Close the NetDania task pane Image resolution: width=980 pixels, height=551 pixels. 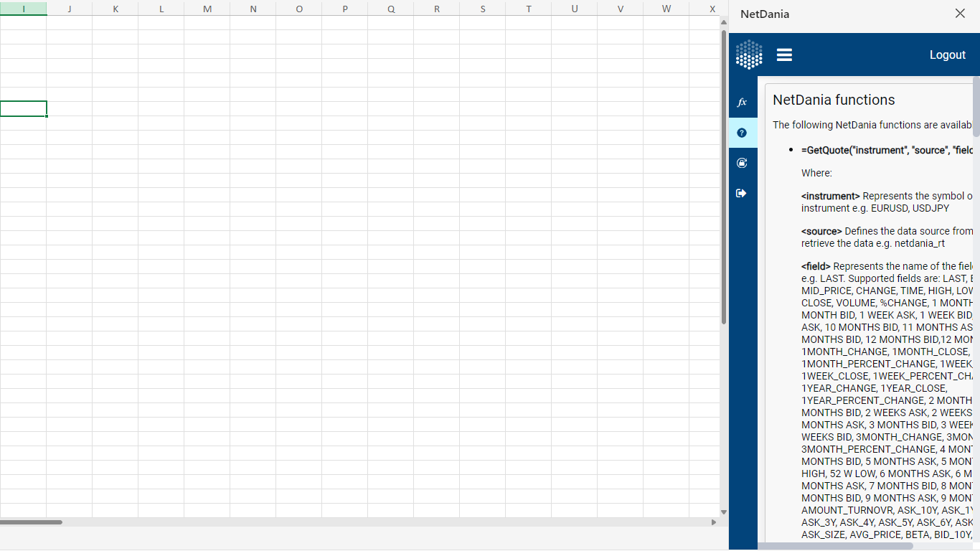(x=960, y=14)
